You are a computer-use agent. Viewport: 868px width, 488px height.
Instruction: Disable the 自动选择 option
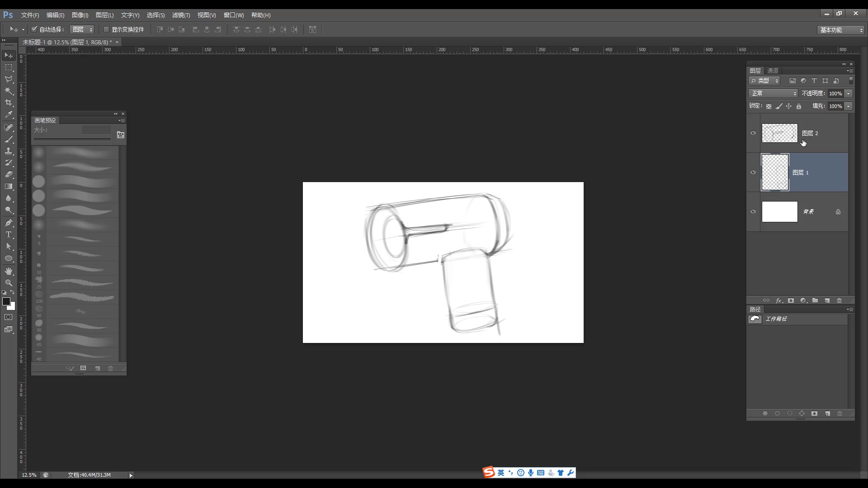35,29
